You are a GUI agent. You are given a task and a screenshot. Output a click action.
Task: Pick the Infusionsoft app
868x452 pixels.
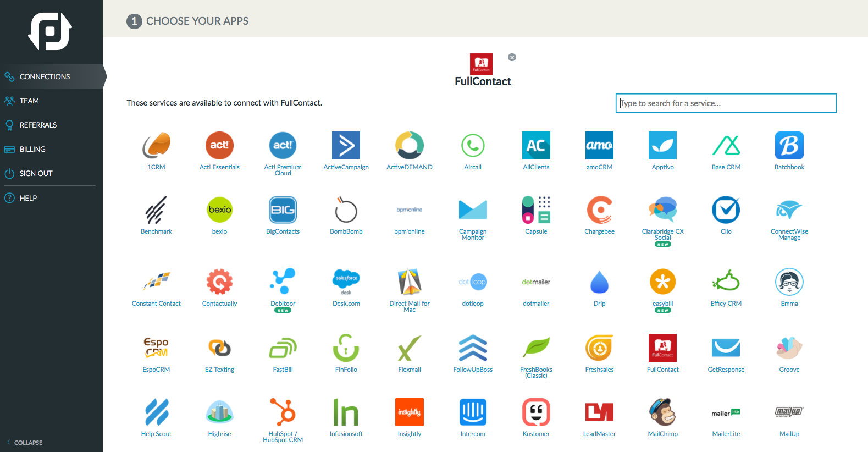[346, 412]
